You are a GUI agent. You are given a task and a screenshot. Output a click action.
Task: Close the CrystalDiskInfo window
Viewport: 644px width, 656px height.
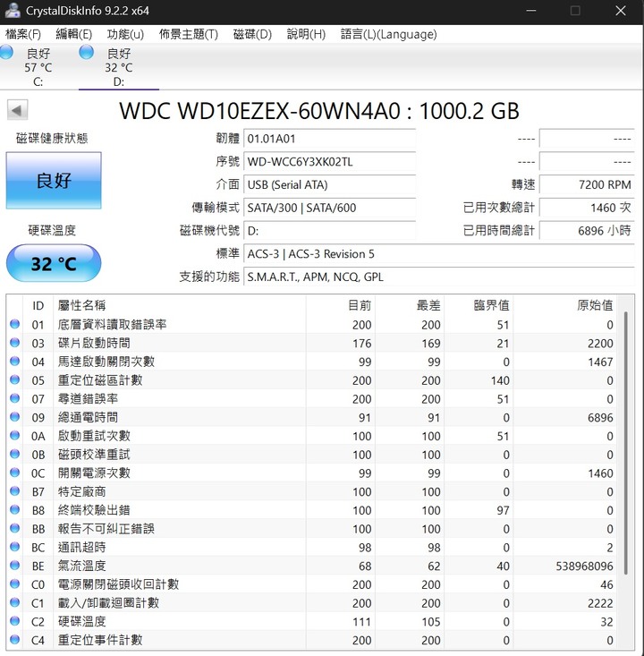(x=621, y=11)
